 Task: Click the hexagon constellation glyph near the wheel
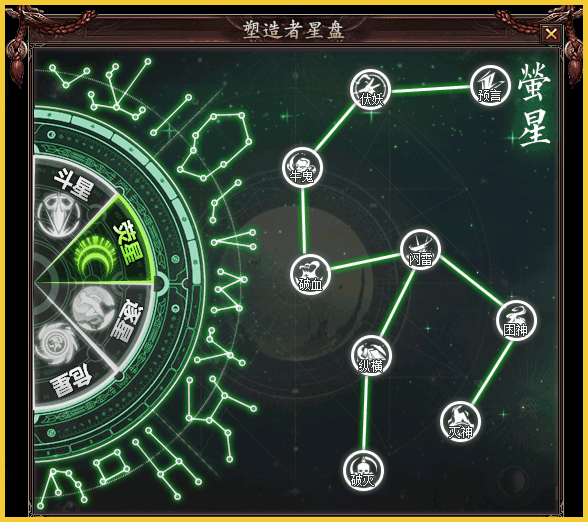pos(214,146)
